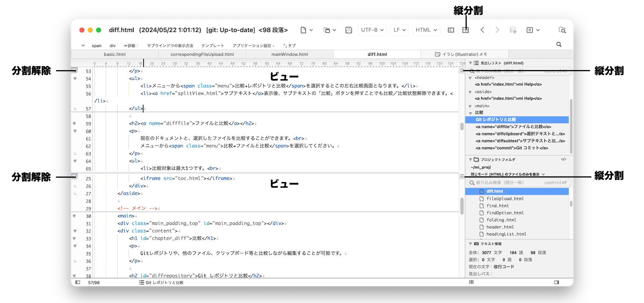Open the HTML mode dropdown
This screenshot has height=303, width=644.
tap(426, 30)
